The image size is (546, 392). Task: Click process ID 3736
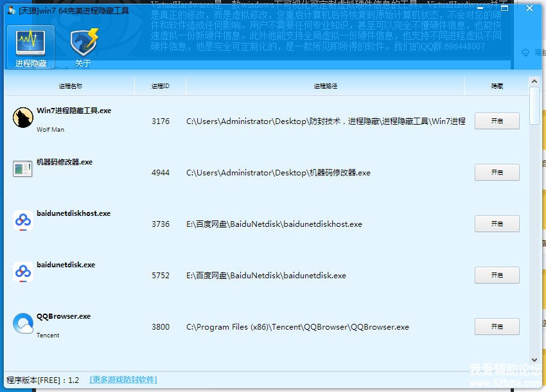(161, 224)
